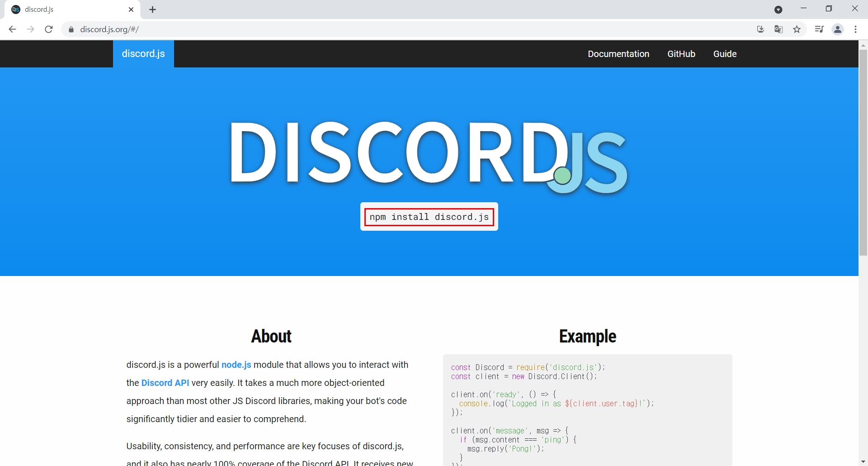
Task: Click the require('discord.js') code line
Action: coord(528,367)
